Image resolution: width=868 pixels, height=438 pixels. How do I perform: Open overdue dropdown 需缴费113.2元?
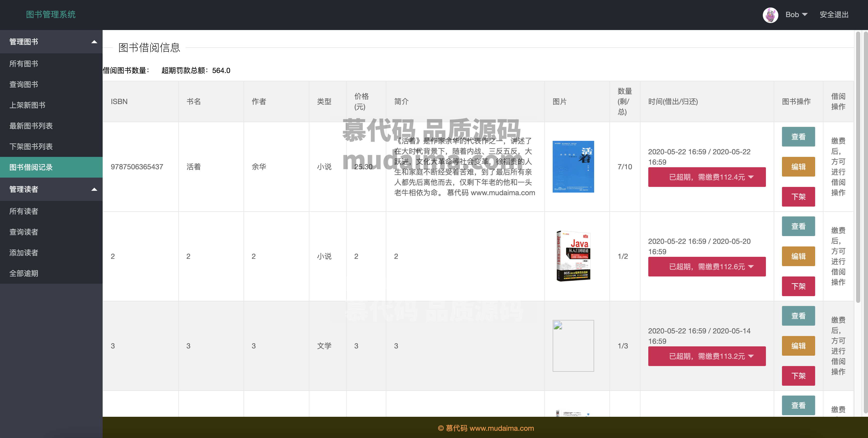point(707,356)
